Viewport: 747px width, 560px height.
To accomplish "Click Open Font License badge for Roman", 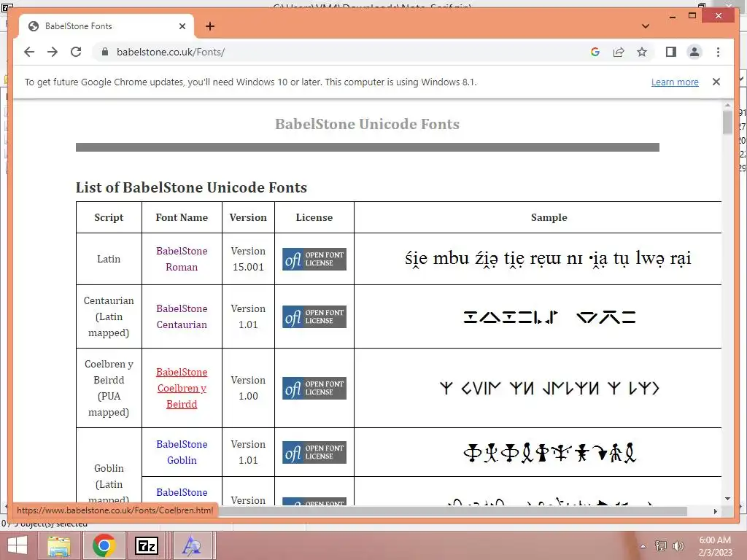I will pyautogui.click(x=314, y=259).
